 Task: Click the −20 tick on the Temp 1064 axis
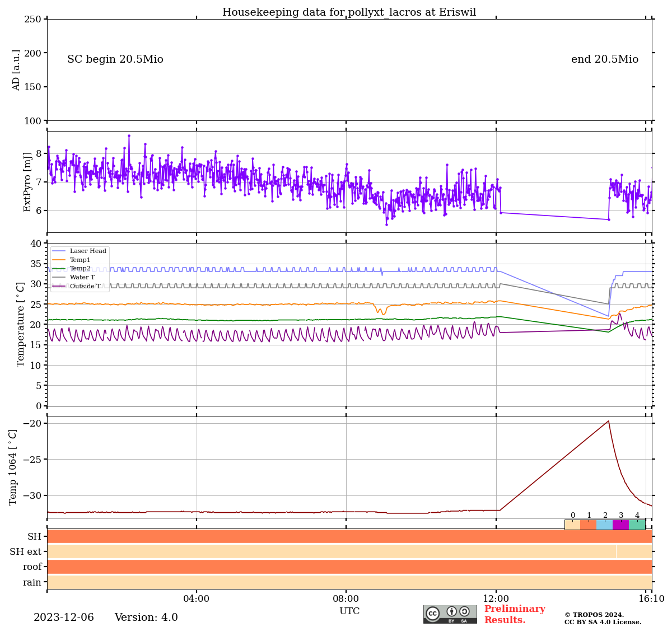click(32, 423)
